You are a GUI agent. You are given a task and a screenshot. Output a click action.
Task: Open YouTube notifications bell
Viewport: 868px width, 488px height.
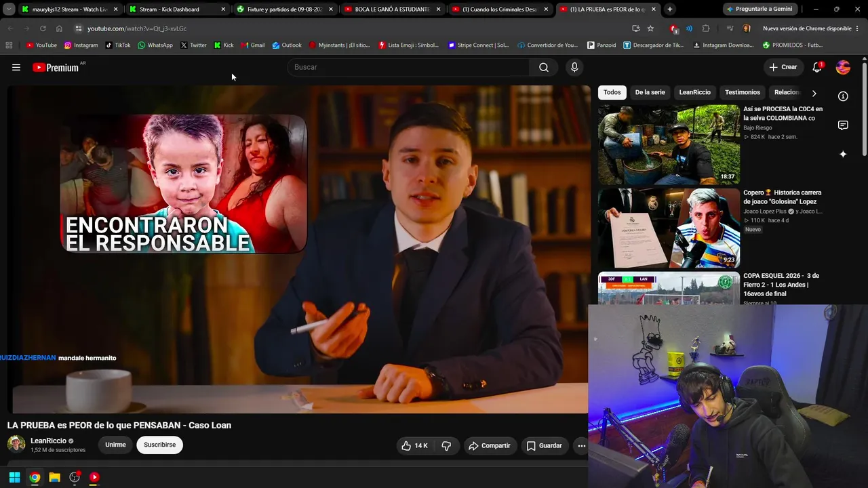(817, 67)
